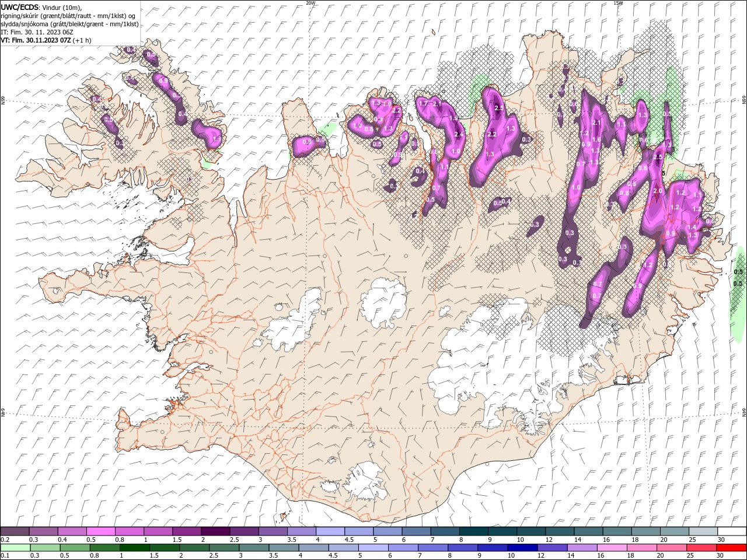
Task: Click the medium green 0.8 rain legend swatch
Action: (x=104, y=548)
